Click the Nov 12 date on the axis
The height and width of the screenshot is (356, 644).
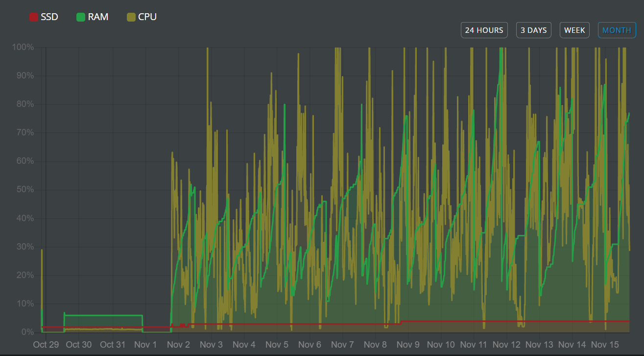click(506, 345)
